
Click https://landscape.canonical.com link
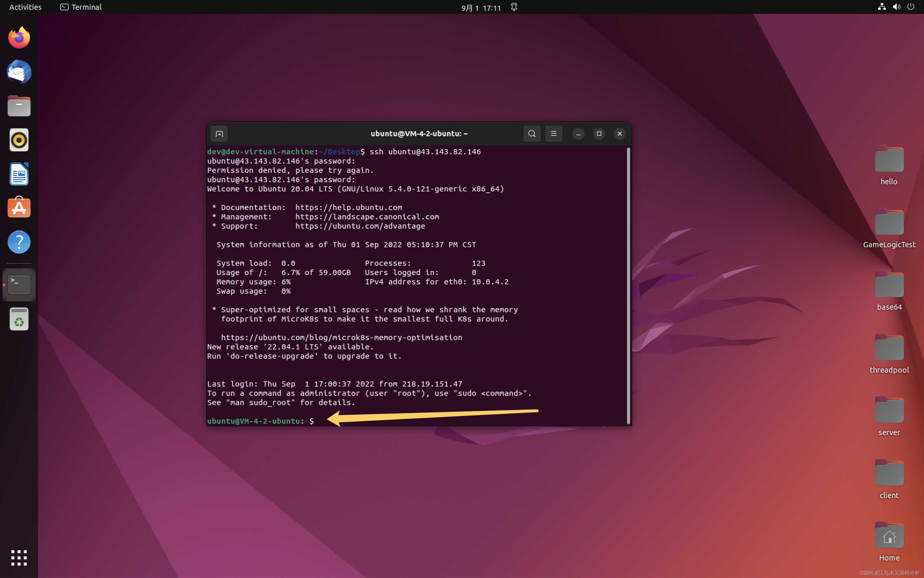pos(367,217)
